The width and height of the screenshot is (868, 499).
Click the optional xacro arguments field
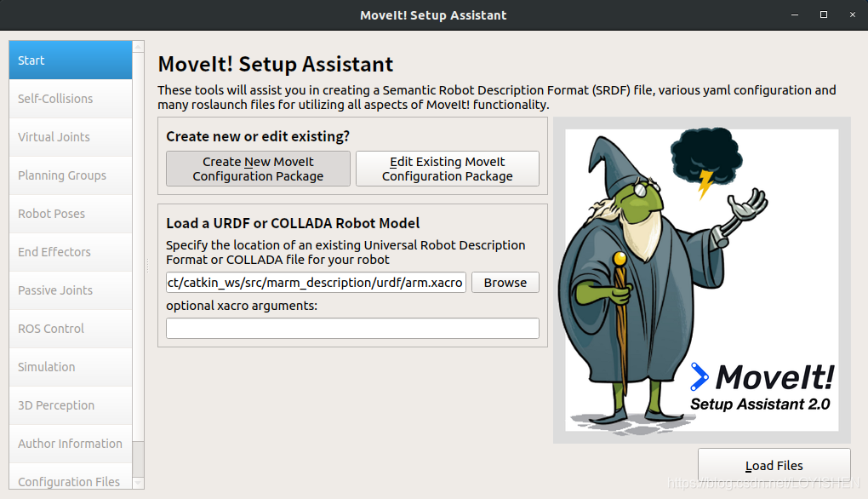(x=352, y=329)
